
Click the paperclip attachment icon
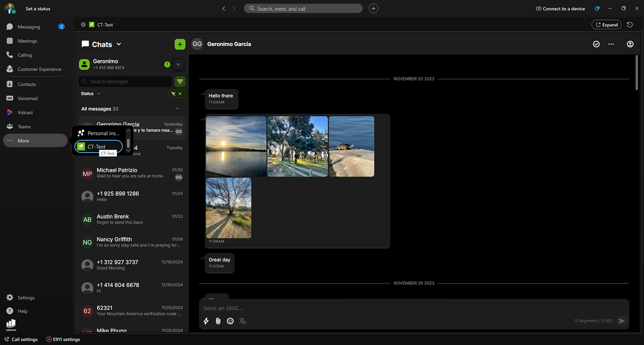click(218, 321)
